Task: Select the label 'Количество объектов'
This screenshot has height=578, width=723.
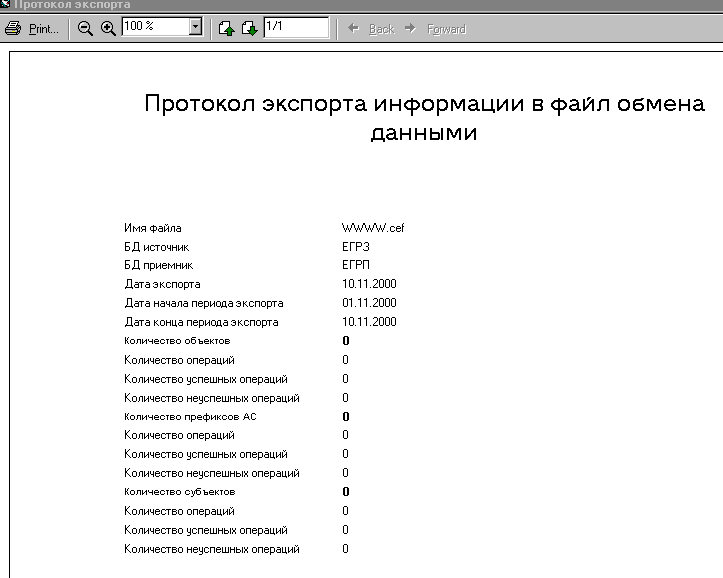Action: [177, 341]
